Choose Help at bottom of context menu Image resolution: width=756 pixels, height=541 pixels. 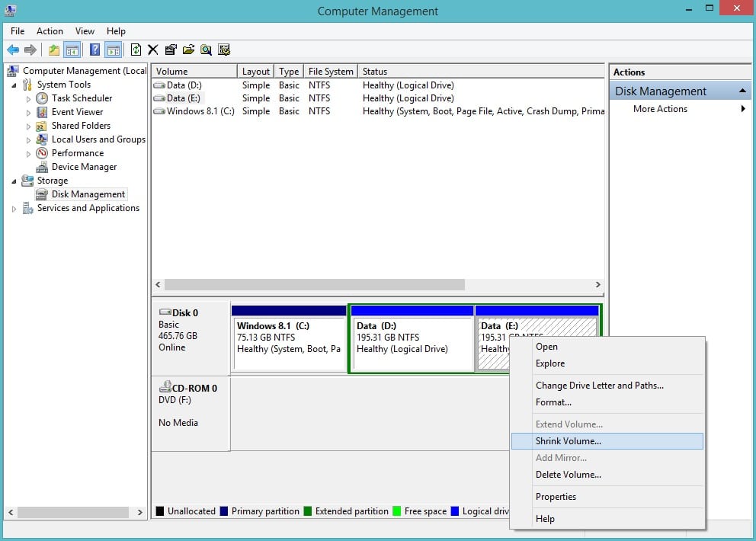pyautogui.click(x=607, y=519)
